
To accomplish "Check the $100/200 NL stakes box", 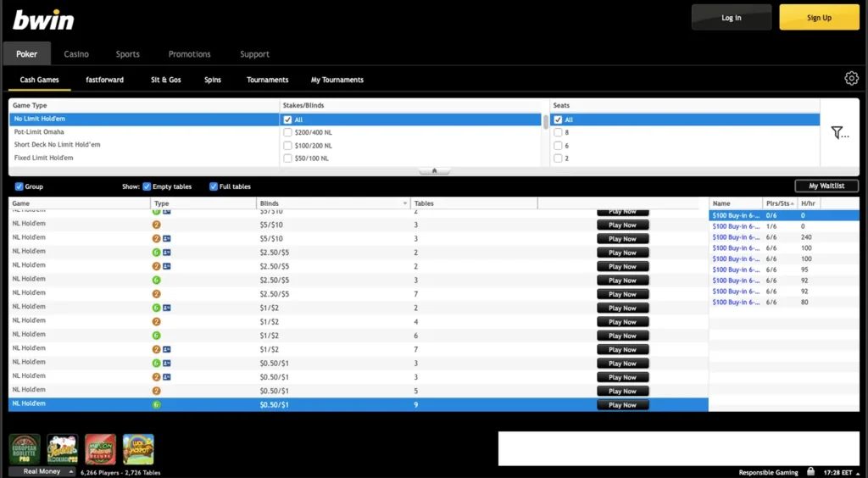I will 287,146.
